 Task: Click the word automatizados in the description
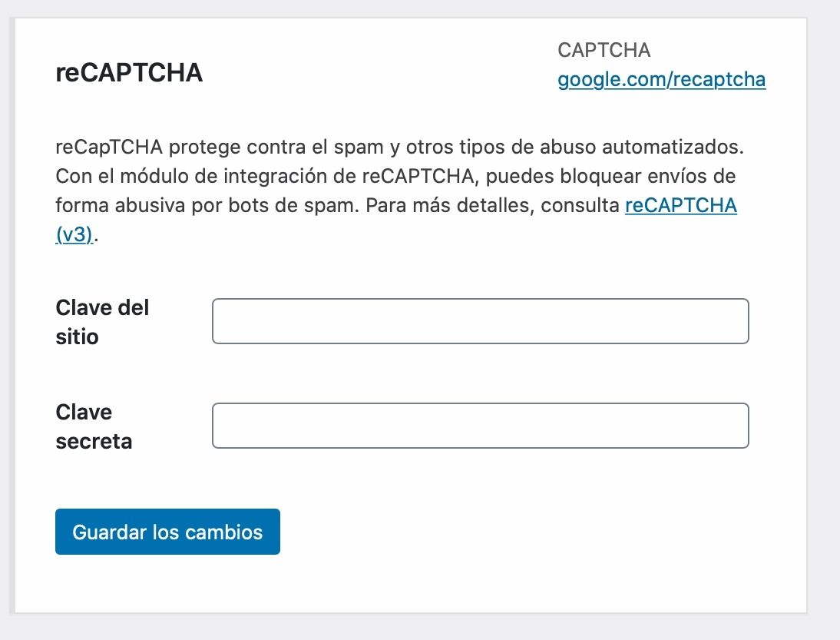click(x=673, y=147)
